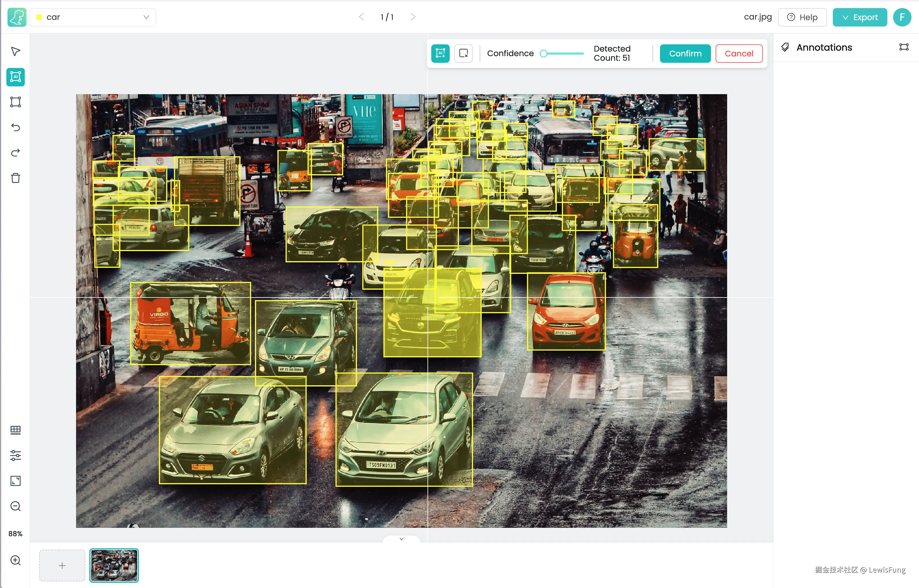
Task: Adjust the Confidence slider handle
Action: [x=544, y=54]
